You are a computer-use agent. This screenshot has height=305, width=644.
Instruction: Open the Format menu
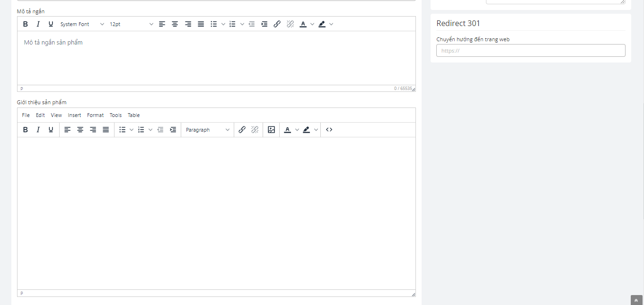tap(95, 115)
